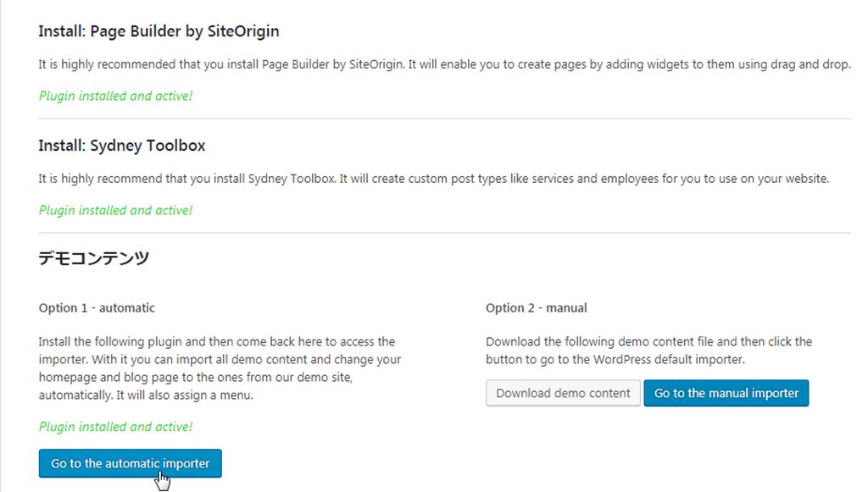Click the Install: Page Builder by SiteOrigin heading
The width and height of the screenshot is (868, 492).
159,31
